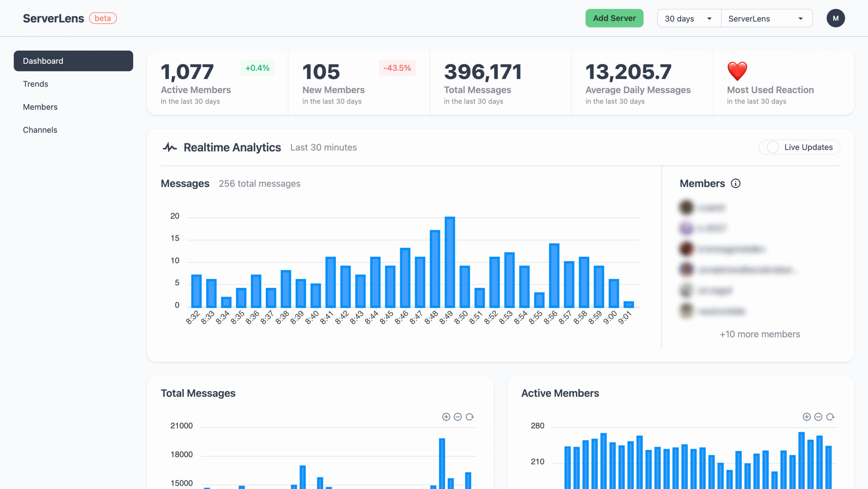Image resolution: width=868 pixels, height=489 pixels.
Task: Click the 8:32 bar in Messages chart
Action: click(196, 291)
